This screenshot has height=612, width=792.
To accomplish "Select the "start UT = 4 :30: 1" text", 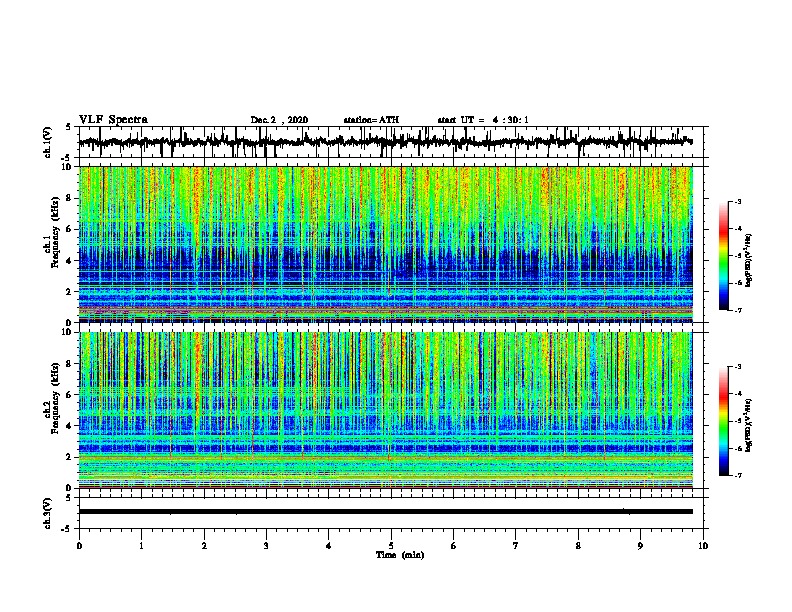I will [x=483, y=120].
